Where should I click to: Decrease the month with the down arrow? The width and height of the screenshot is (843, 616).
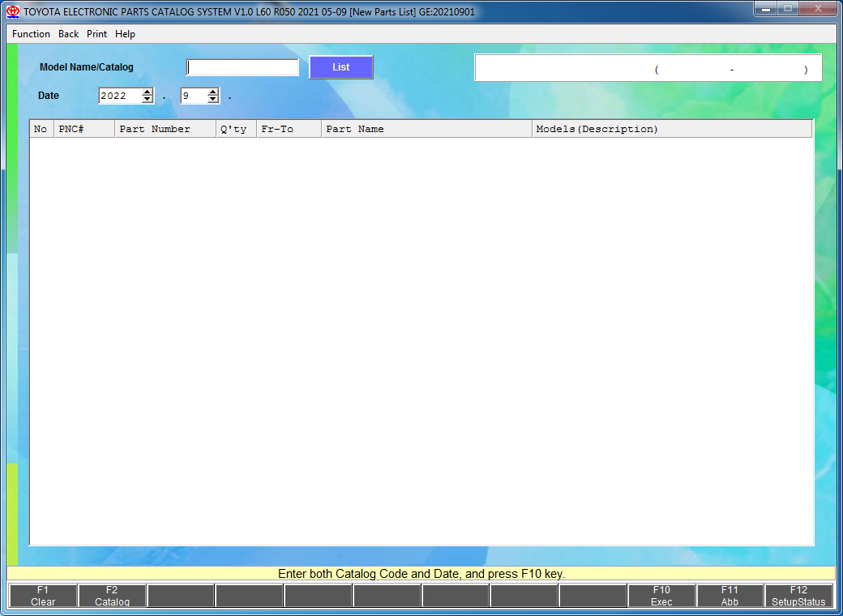tap(213, 100)
